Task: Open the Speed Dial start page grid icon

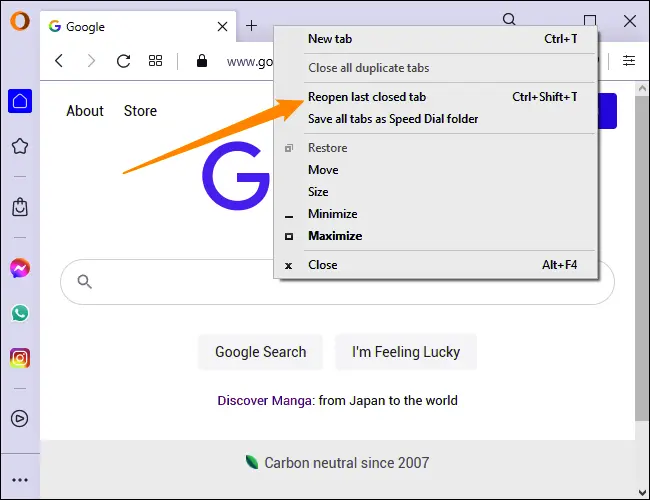Action: (155, 61)
